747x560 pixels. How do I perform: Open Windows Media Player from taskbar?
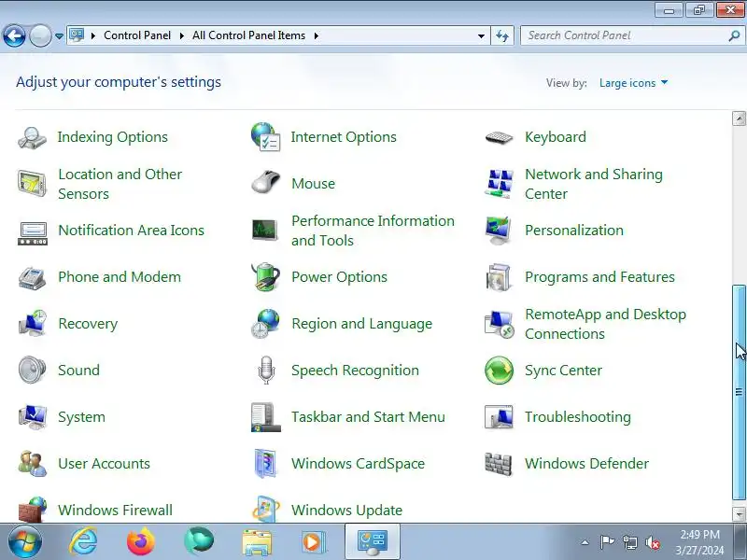(x=313, y=542)
